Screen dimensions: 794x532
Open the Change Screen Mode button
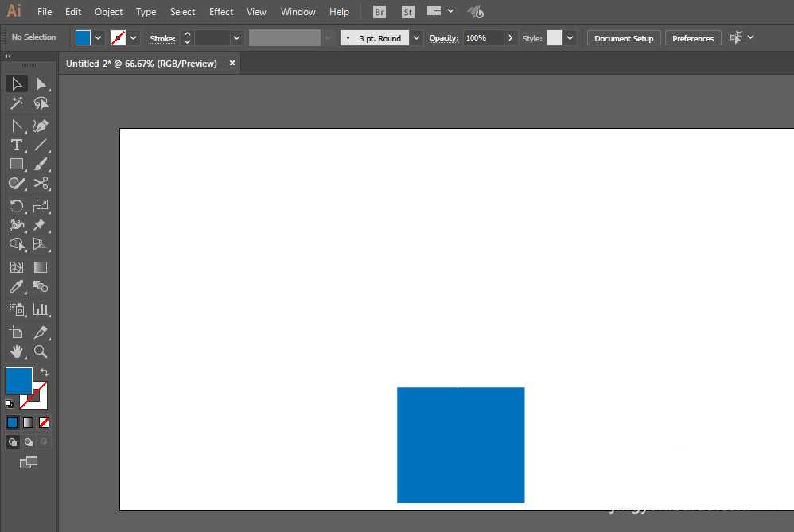[29, 462]
